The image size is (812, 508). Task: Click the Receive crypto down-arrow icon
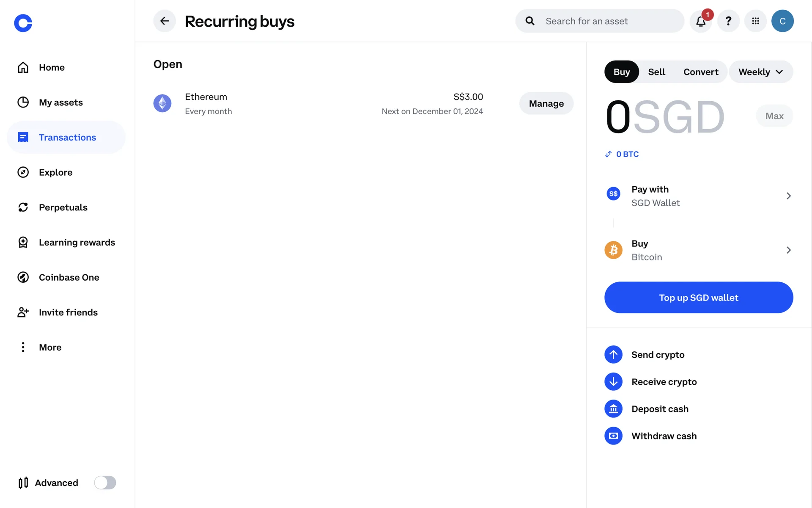coord(613,382)
